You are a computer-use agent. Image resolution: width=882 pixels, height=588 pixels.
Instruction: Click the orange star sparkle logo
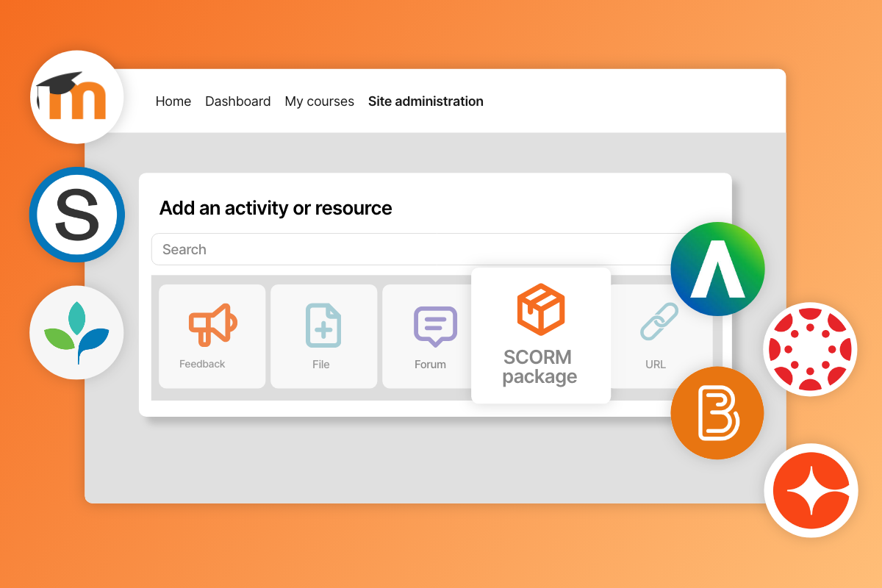(811, 490)
